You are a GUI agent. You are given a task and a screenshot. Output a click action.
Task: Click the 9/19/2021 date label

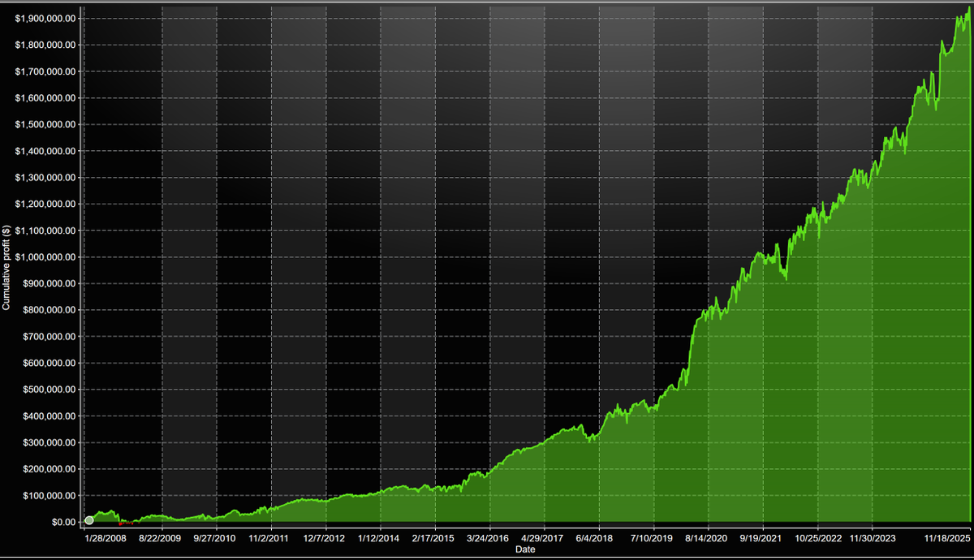pyautogui.click(x=761, y=537)
